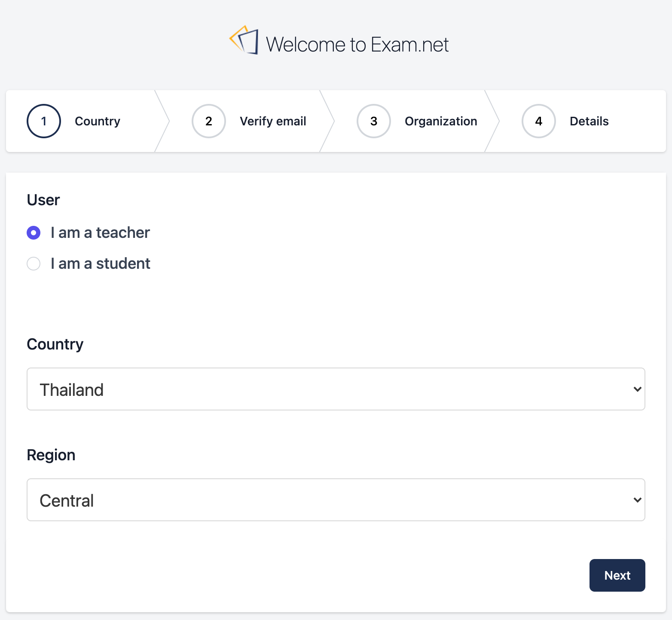Click the step 2 circle icon

[208, 121]
